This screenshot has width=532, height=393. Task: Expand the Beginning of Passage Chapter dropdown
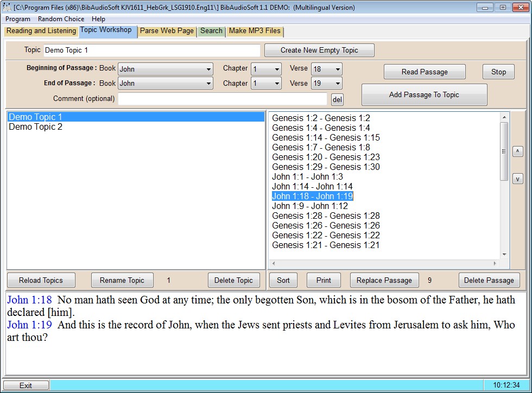tap(267, 69)
